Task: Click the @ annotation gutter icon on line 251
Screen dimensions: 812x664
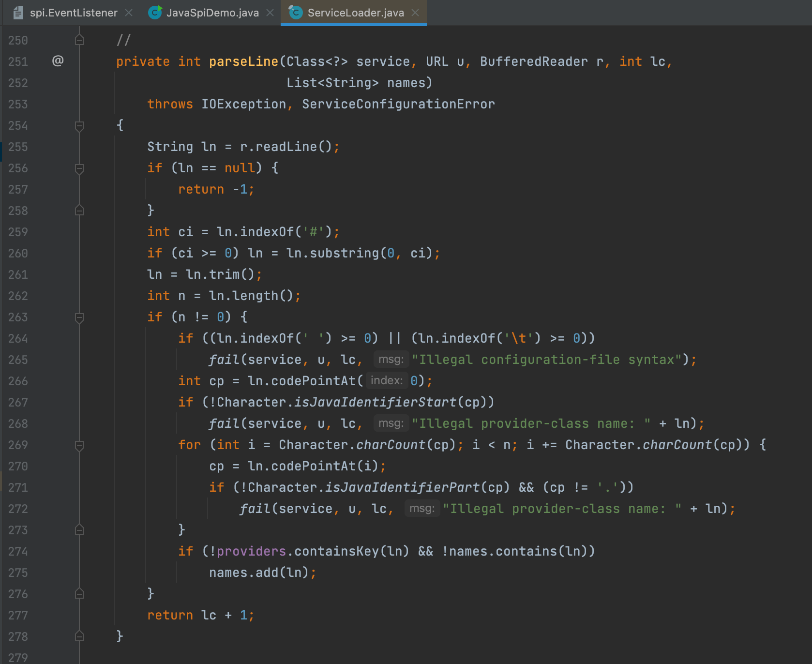Action: coord(58,61)
